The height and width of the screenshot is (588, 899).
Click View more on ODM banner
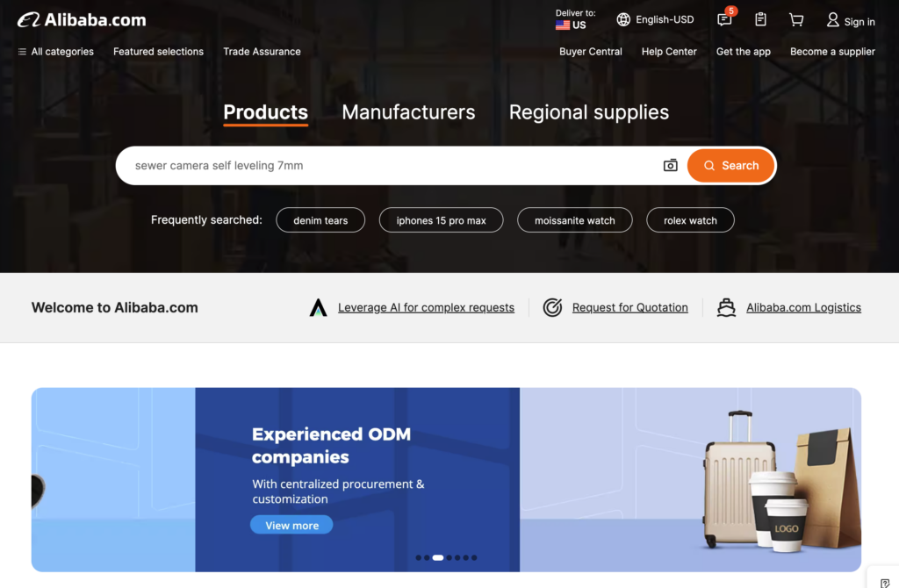pyautogui.click(x=291, y=525)
